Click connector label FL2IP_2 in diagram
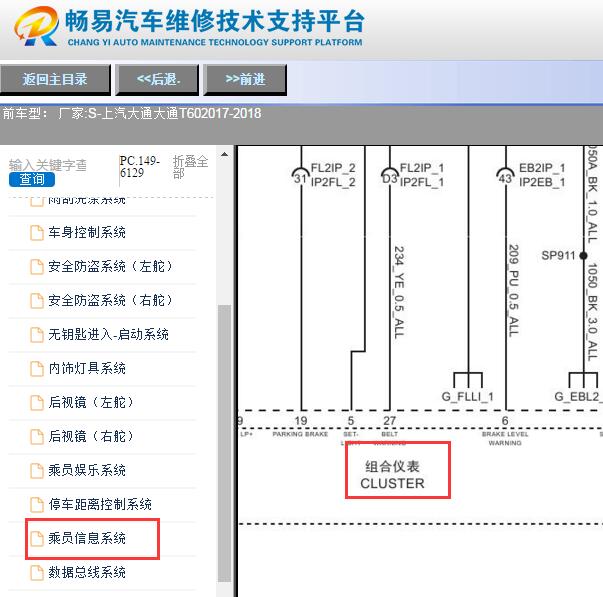Viewport: 603px width, 597px height. click(x=333, y=168)
